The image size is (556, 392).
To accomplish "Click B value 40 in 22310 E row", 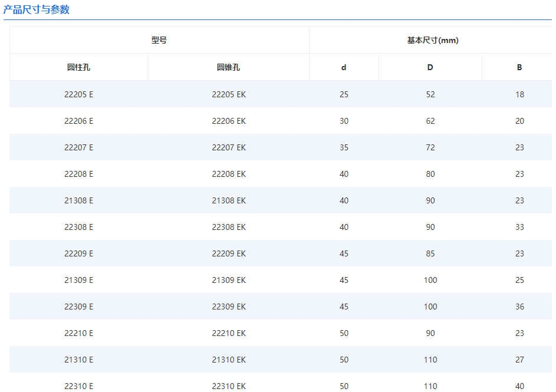I will tap(519, 386).
